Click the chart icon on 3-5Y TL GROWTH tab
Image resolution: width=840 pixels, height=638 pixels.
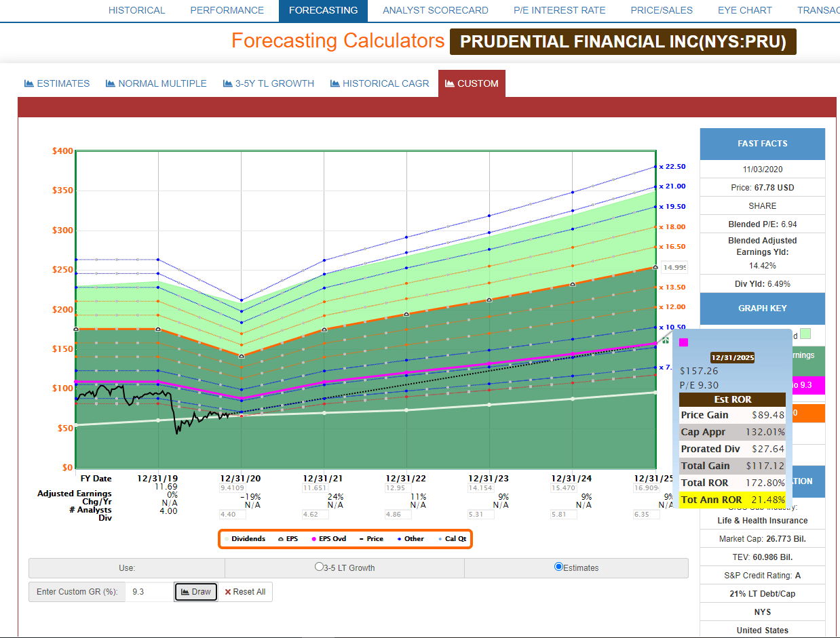pos(228,83)
